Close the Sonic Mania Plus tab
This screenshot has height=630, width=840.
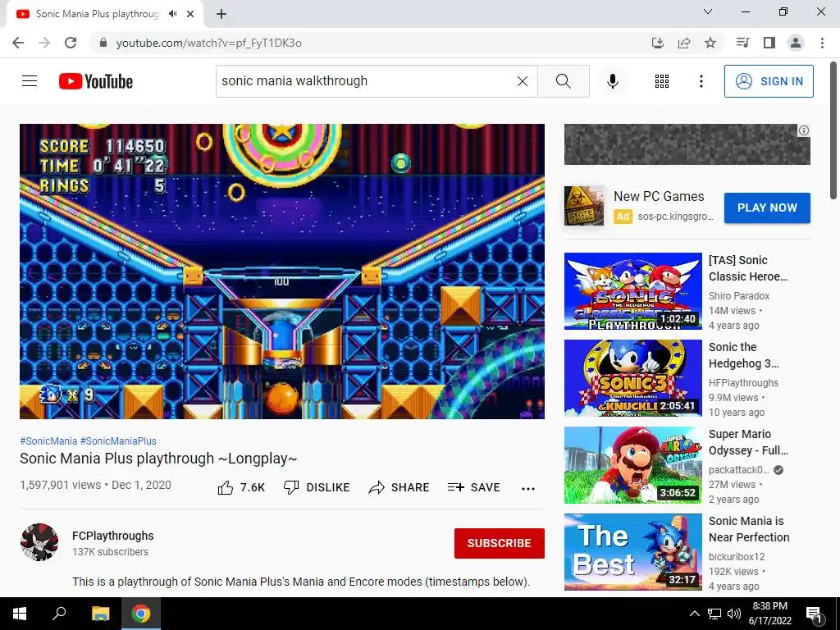[x=190, y=14]
